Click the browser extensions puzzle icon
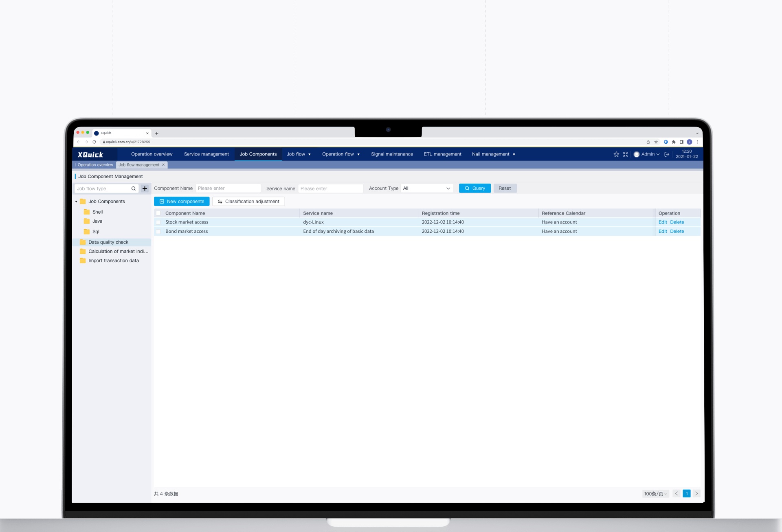The height and width of the screenshot is (532, 782). [674, 142]
